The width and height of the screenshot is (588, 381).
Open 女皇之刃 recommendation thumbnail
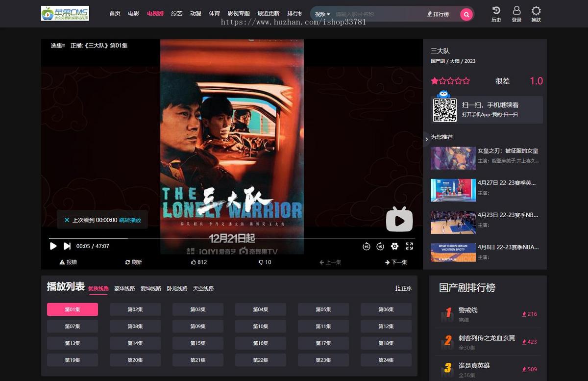[453, 158]
